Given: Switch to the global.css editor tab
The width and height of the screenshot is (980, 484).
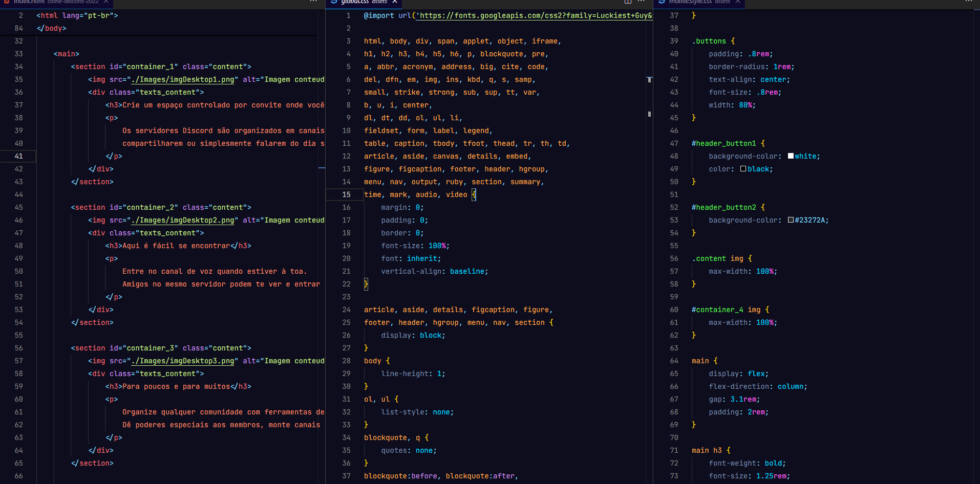Looking at the screenshot, I should coord(365,2).
